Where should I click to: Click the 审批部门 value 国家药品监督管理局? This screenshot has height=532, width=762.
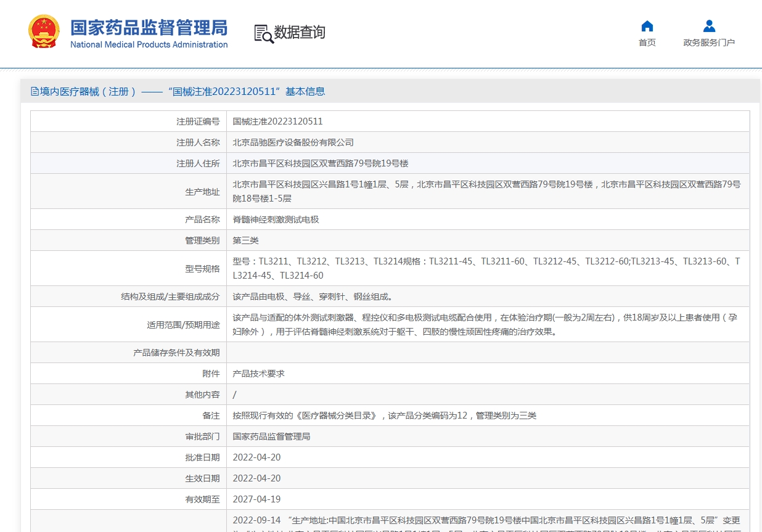pos(271,436)
